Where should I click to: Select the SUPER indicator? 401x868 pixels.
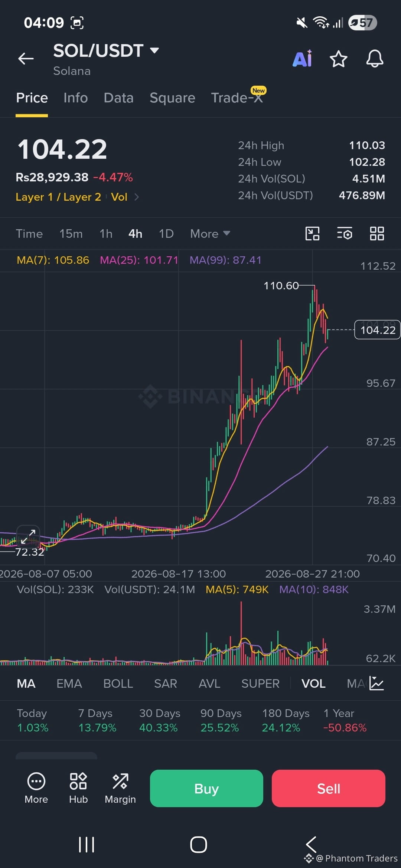pos(260,684)
